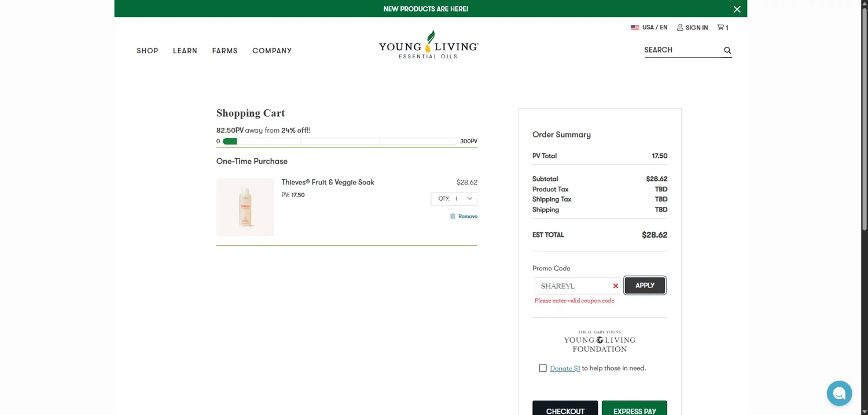Open the Donate $1 link
The height and width of the screenshot is (415, 868).
coord(565,368)
